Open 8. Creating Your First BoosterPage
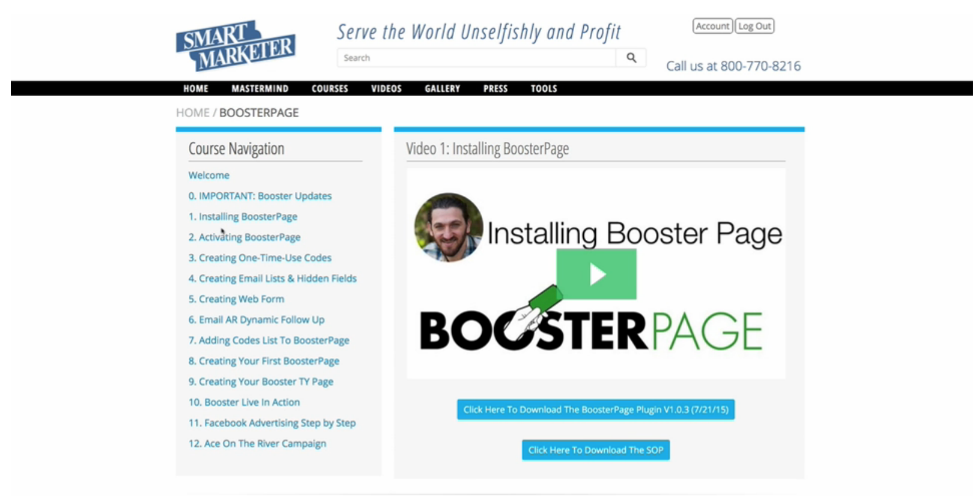Image resolution: width=980 pixels, height=496 pixels. [x=264, y=361]
